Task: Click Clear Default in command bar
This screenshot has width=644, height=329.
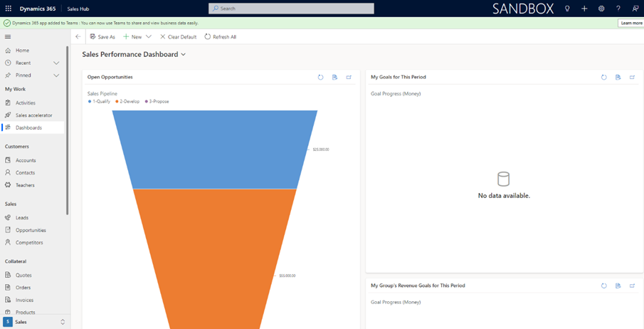Action: (178, 37)
